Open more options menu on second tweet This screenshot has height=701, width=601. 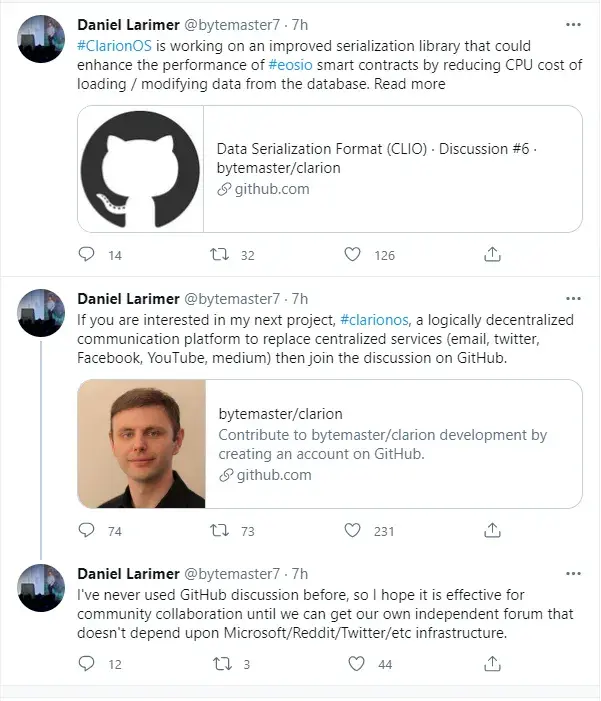click(572, 298)
